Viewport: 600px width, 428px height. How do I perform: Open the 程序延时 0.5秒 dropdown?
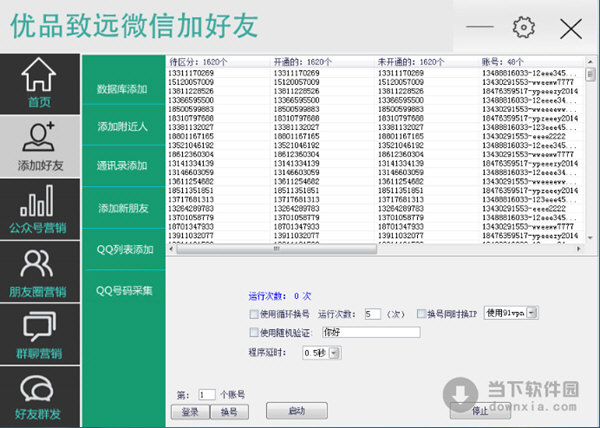[321, 353]
